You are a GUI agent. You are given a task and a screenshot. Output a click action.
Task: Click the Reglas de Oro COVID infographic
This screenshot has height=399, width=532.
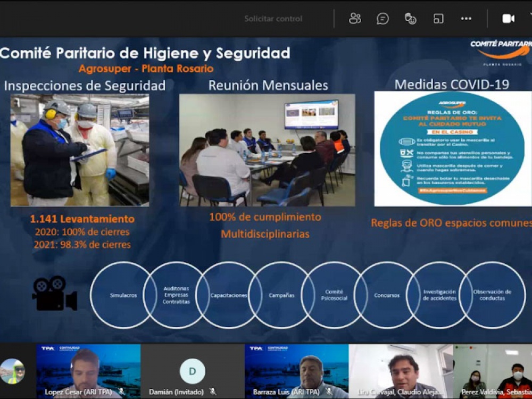pos(453,148)
